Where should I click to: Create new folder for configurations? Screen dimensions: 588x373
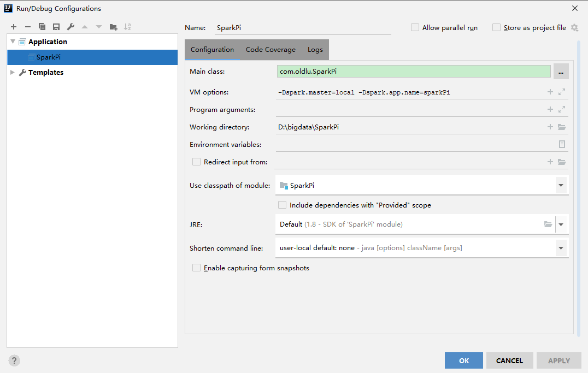coord(113,27)
